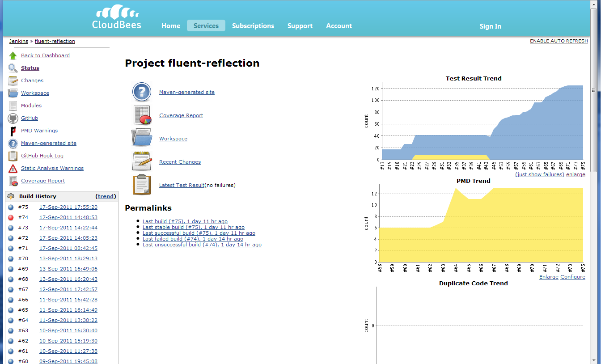Screen dimensions: 601x364
Task: Click the GitHub octocat icon in sidebar
Action: 13,118
